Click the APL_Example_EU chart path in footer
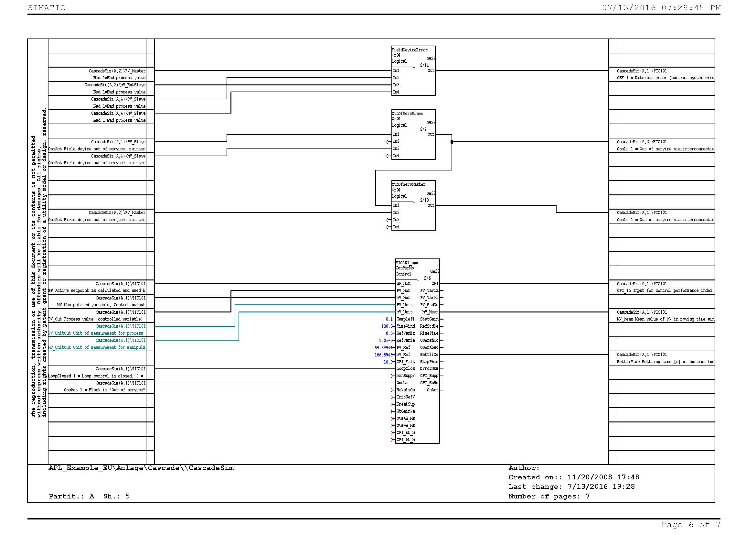 (x=141, y=468)
